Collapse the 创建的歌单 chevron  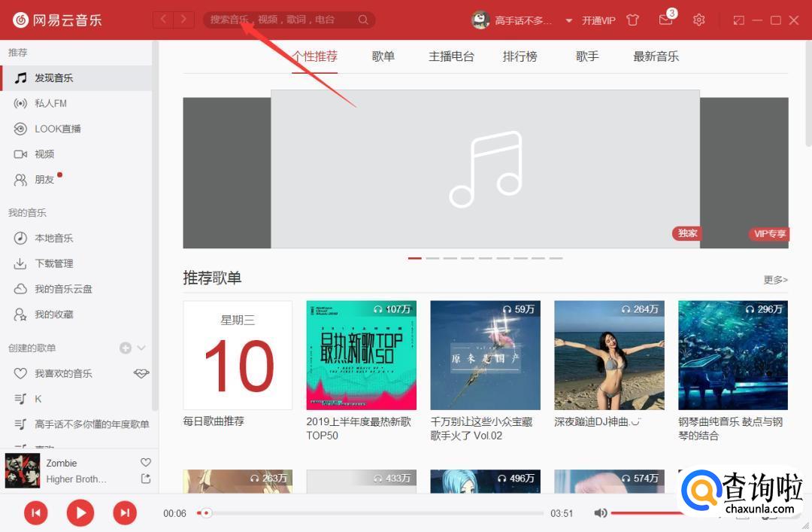coord(141,348)
